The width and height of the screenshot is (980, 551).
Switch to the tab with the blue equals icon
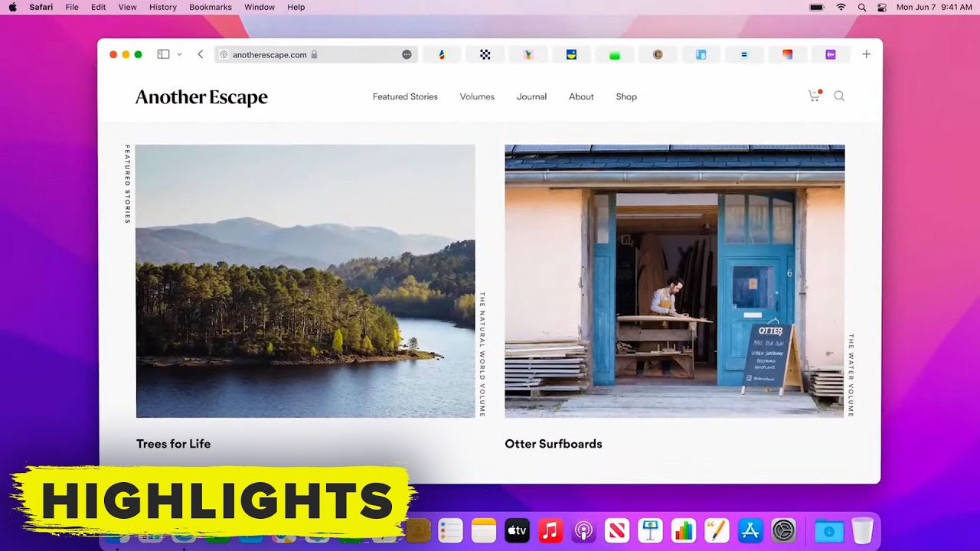point(743,54)
